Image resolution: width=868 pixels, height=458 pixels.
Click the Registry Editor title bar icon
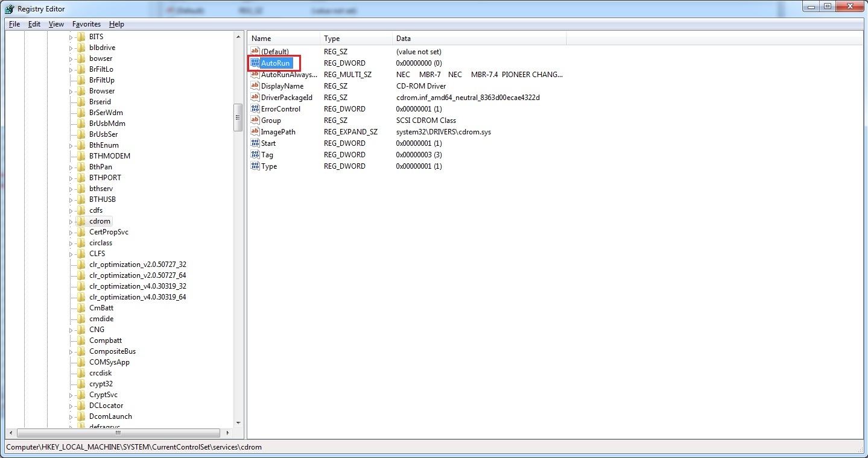click(x=10, y=8)
